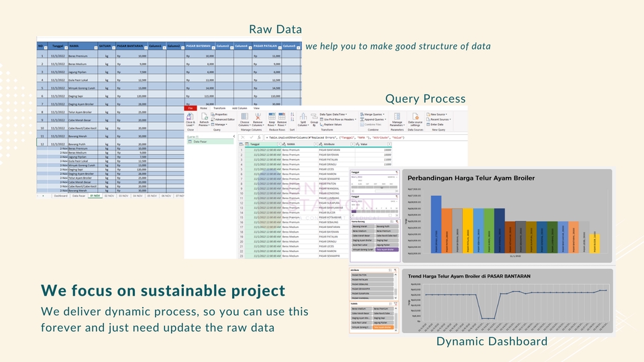Clear filter on Attribute slicer
Screen dimensions: 644x362
(x=396, y=270)
